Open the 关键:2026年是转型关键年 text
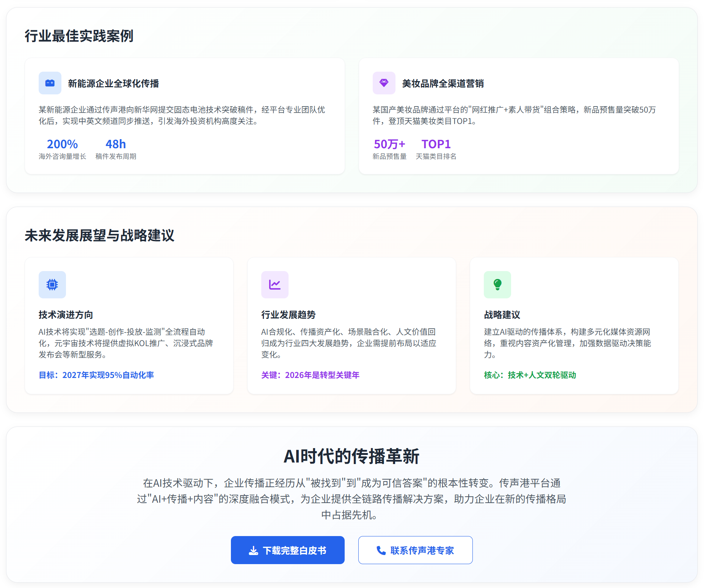 (310, 375)
